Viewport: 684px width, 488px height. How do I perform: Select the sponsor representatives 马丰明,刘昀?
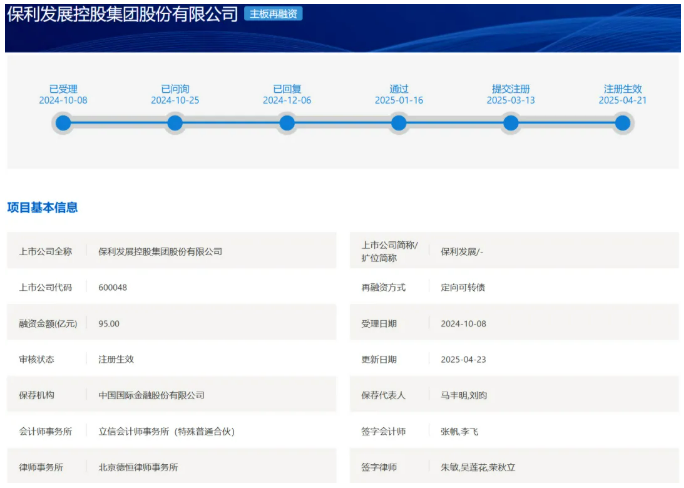click(x=466, y=395)
